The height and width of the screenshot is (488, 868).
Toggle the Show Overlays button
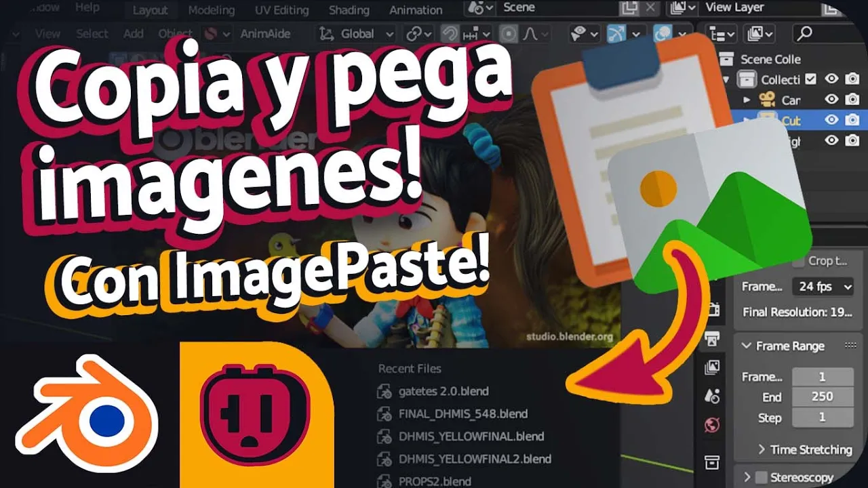pos(663,33)
